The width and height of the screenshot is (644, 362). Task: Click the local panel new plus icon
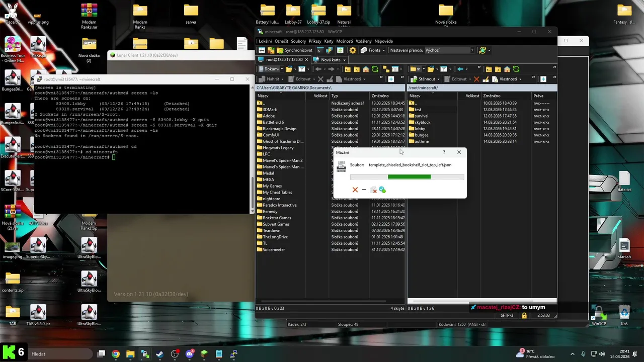391,79
